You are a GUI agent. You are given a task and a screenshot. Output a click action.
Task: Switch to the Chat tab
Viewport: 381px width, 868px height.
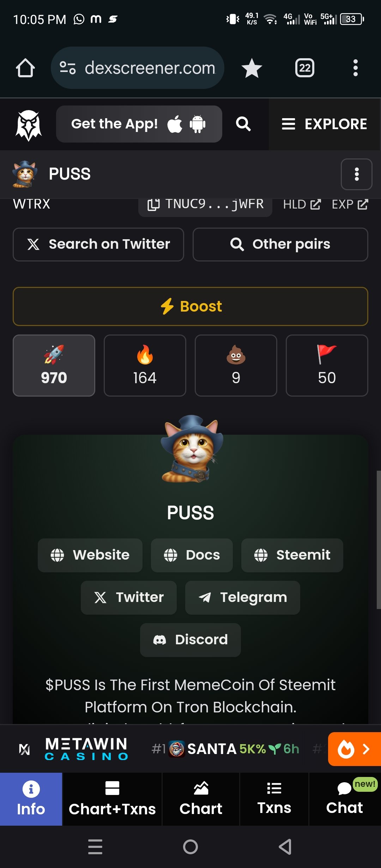point(345,799)
